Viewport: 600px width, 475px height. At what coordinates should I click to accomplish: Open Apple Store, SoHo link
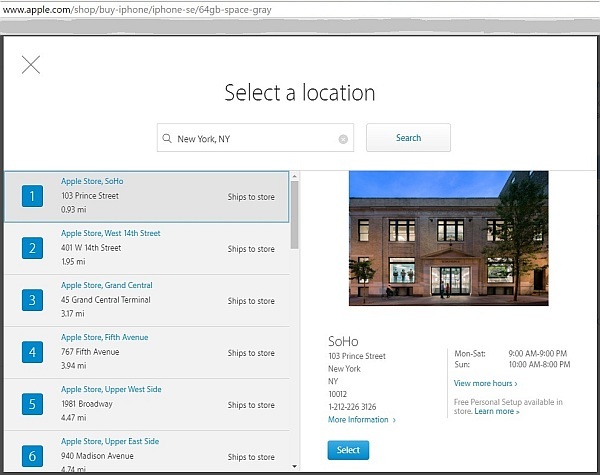[92, 181]
